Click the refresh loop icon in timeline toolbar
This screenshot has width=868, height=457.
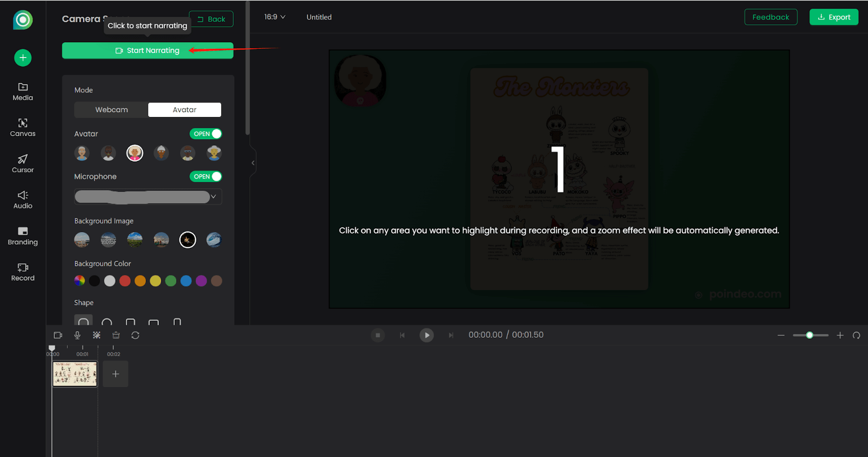pyautogui.click(x=136, y=335)
